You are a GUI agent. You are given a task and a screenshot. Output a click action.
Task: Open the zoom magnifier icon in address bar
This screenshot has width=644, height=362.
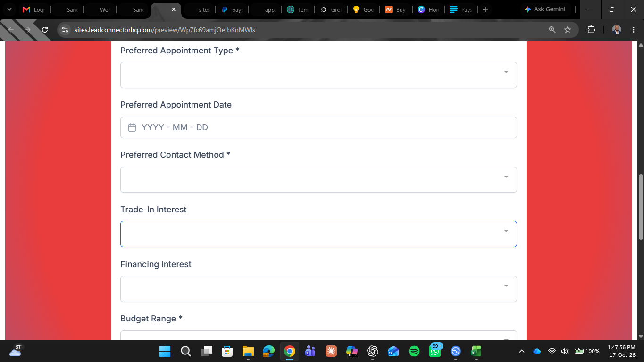click(x=552, y=30)
